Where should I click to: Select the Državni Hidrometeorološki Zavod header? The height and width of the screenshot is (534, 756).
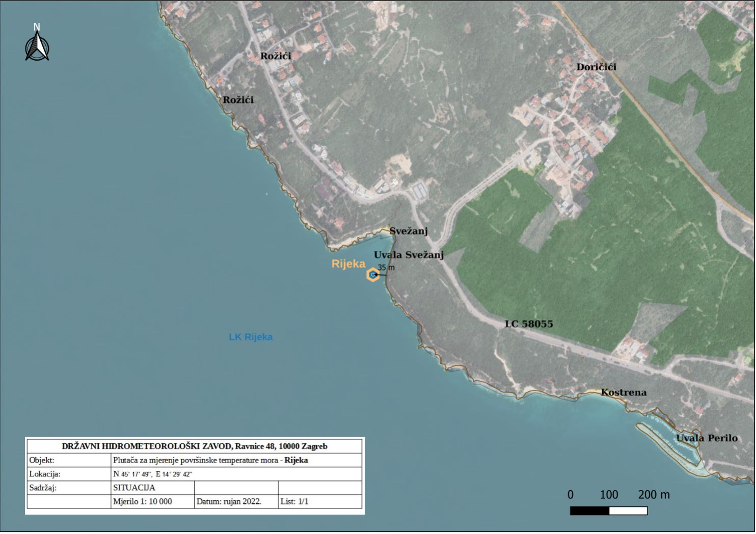195,446
